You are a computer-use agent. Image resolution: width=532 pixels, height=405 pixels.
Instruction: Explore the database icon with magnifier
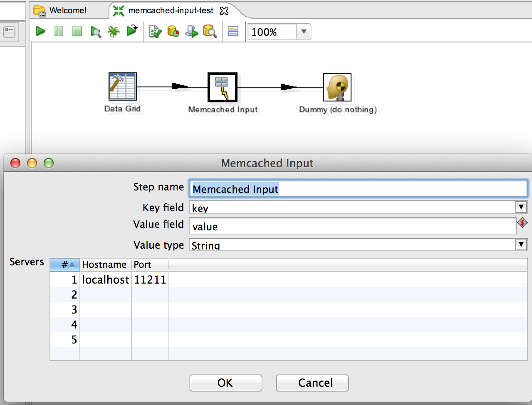click(x=210, y=31)
